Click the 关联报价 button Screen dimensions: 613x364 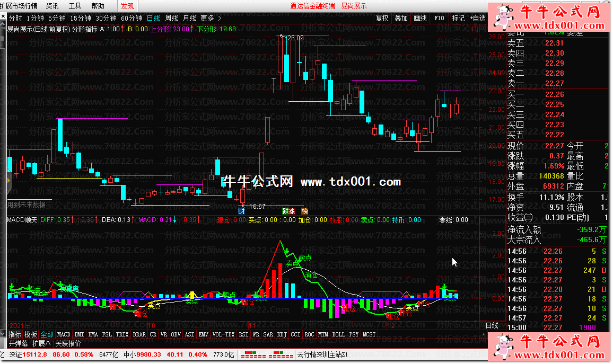68,343
